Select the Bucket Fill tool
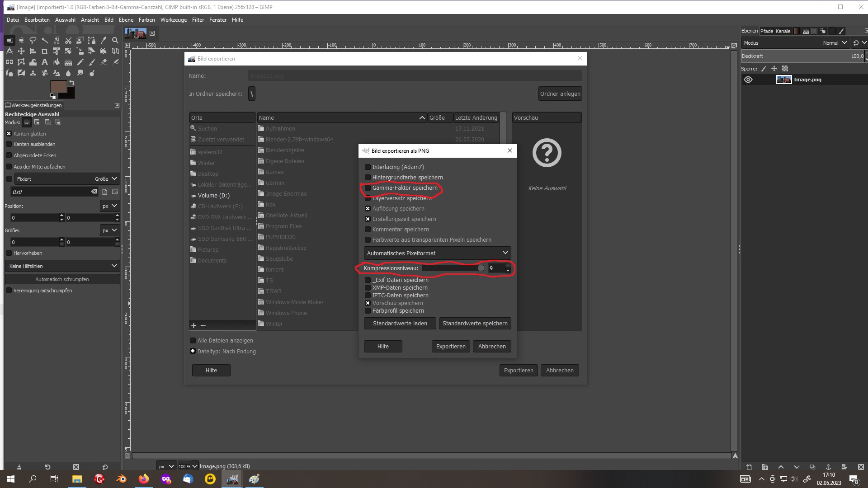 [x=56, y=62]
